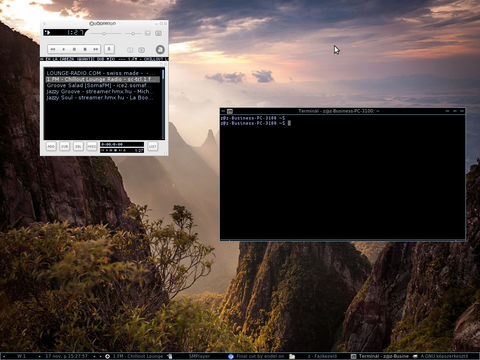Pause playback in Audacious
The width and height of the screenshot is (480, 360).
click(x=74, y=49)
